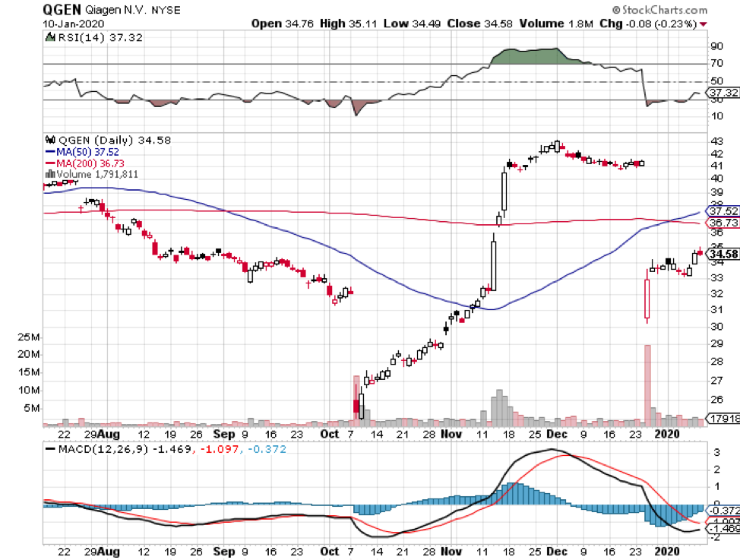This screenshot has width=740, height=560.
Task: Click the blue line marker before MA(50)
Action: 50,152
